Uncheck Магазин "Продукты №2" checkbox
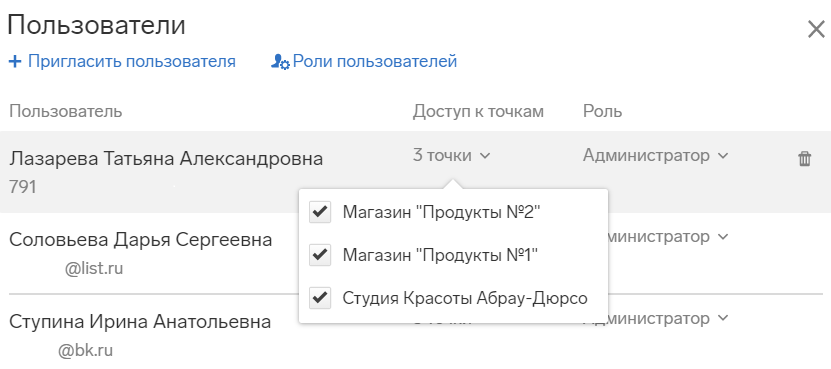 point(320,212)
